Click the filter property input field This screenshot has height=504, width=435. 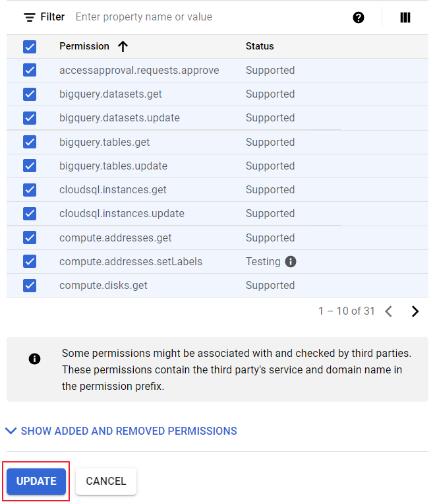(198, 17)
